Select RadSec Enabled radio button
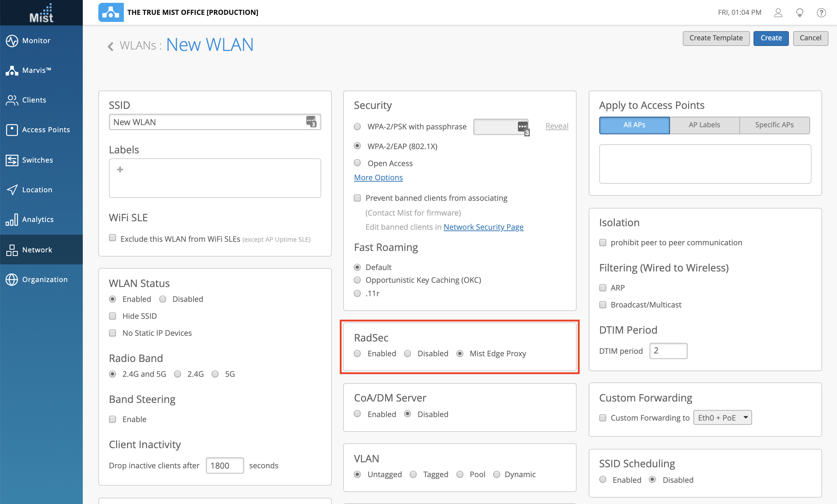837x504 pixels. 357,353
